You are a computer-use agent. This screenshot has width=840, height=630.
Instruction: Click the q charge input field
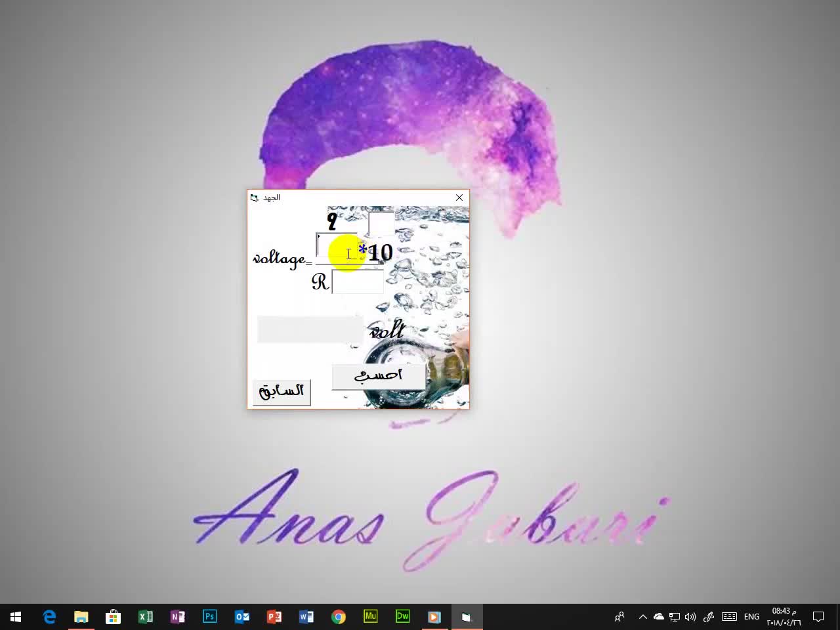click(x=337, y=246)
